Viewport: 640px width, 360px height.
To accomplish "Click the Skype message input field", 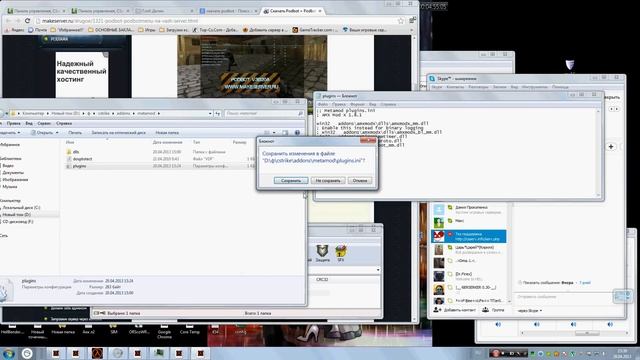I will tap(563, 297).
